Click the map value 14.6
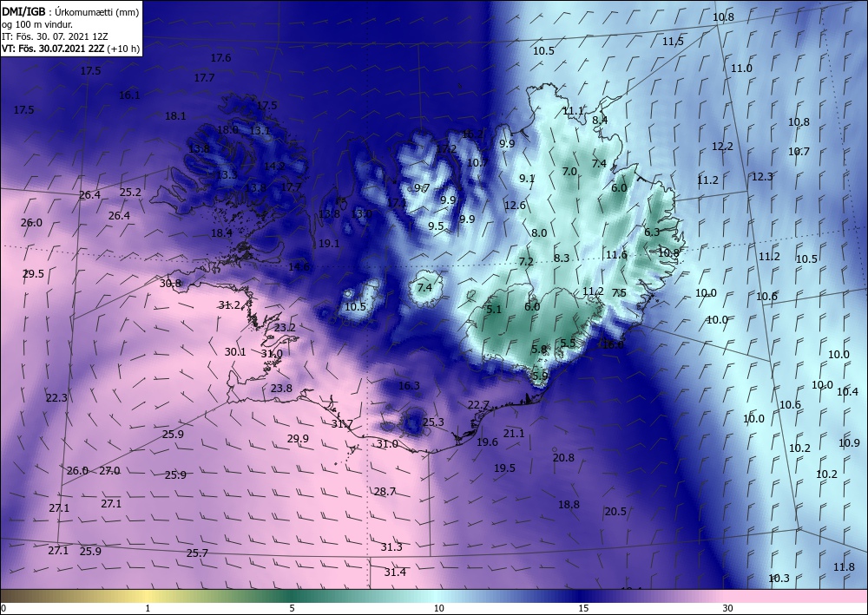This screenshot has width=868, height=615. pyautogui.click(x=299, y=266)
